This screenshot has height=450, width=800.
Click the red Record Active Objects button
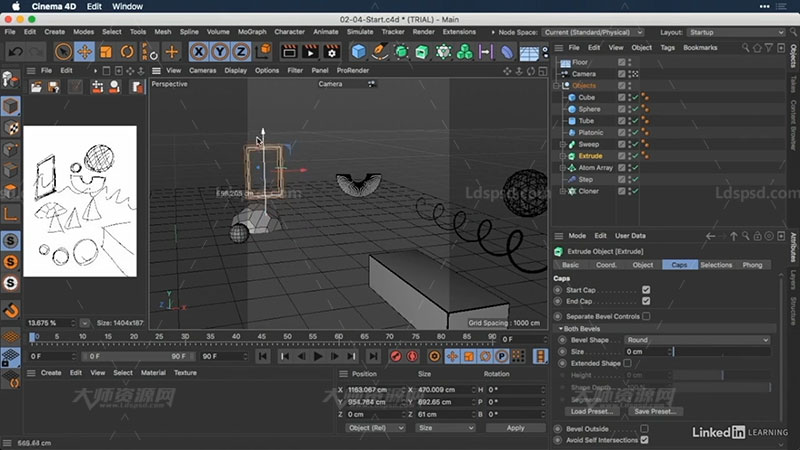pyautogui.click(x=396, y=356)
